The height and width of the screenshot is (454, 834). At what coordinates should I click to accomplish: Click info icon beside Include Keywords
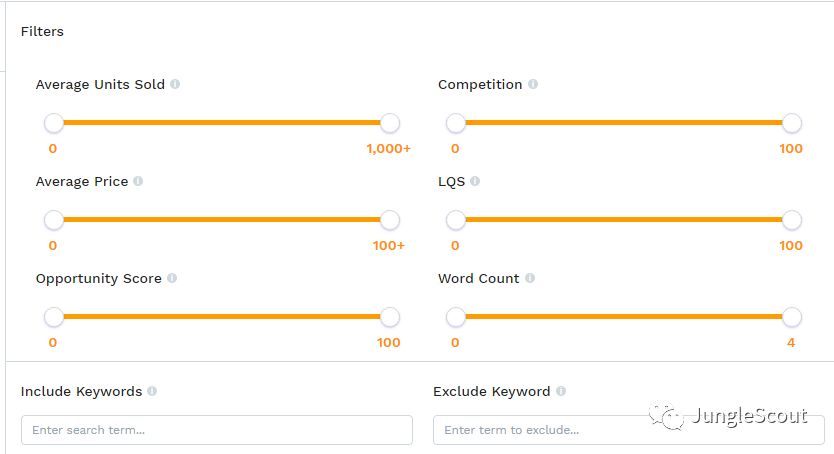(x=152, y=392)
